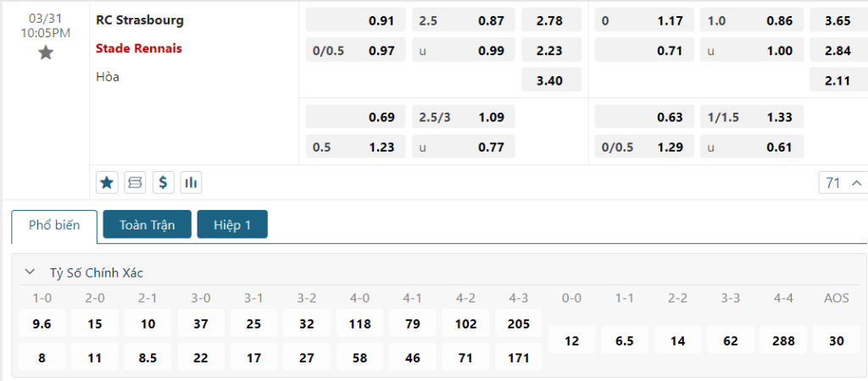868x381 pixels.
Task: Select the 3.40 draw odds
Action: 552,81
